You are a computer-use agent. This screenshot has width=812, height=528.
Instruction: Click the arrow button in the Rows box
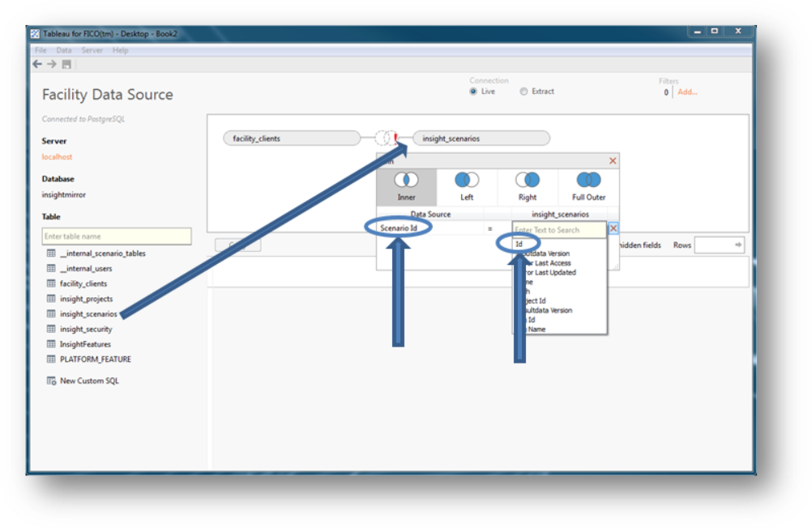(738, 245)
